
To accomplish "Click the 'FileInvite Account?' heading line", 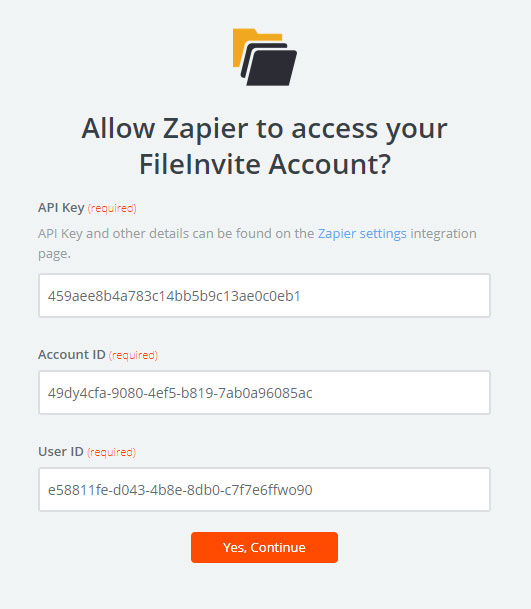I will tap(265, 164).
